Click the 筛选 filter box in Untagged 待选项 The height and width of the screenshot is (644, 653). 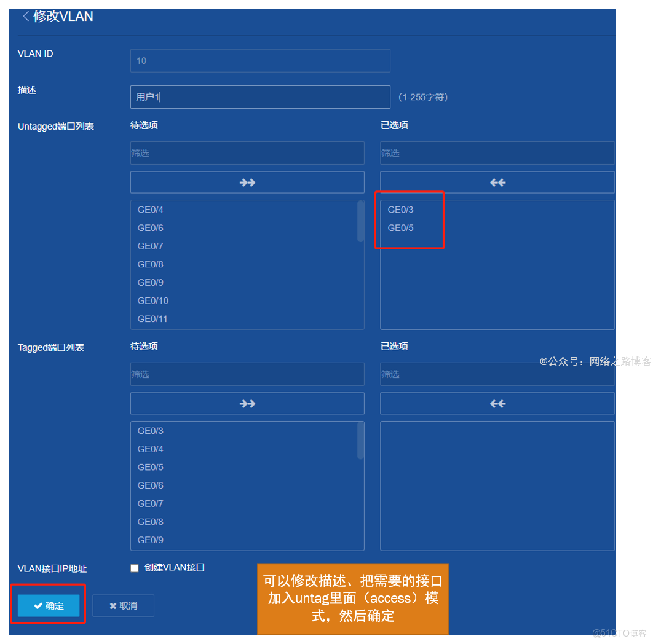[x=247, y=153]
